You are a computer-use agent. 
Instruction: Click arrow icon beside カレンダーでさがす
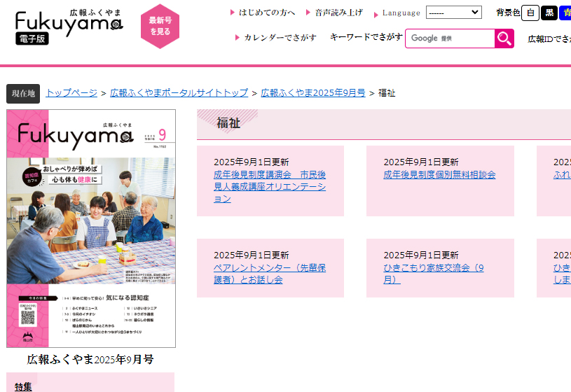click(238, 38)
